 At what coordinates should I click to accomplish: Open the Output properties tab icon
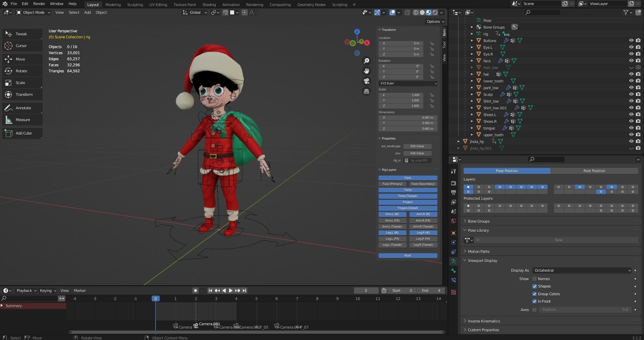[454, 192]
